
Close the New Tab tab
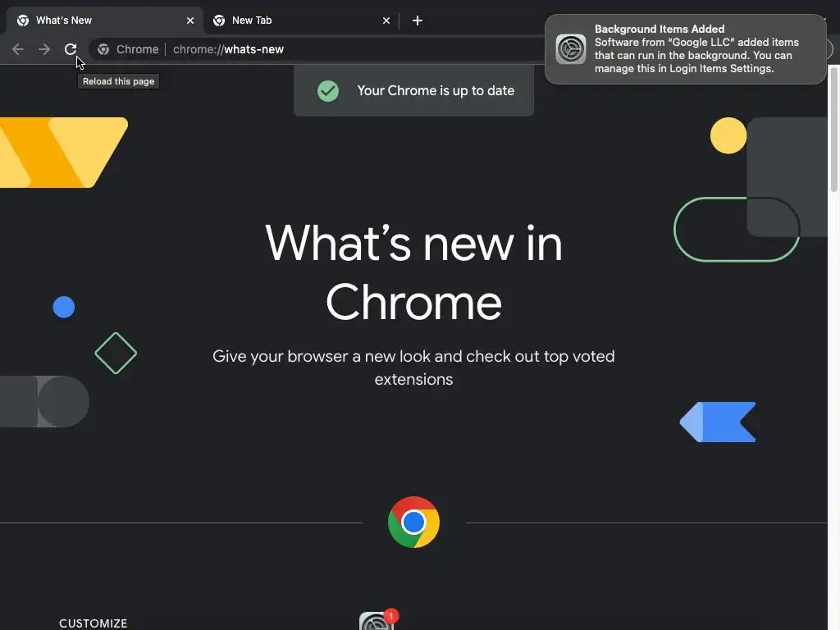coord(386,21)
